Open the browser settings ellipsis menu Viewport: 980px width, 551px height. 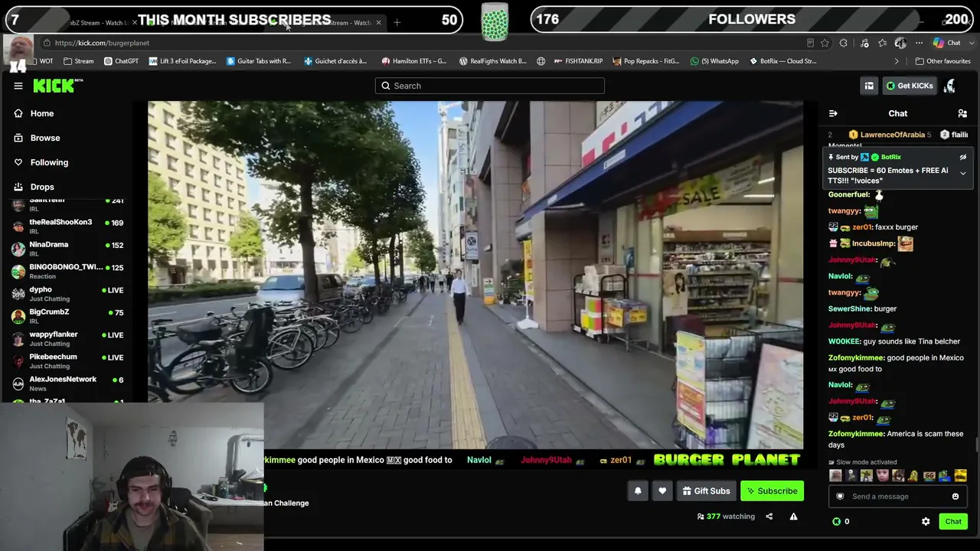(919, 43)
